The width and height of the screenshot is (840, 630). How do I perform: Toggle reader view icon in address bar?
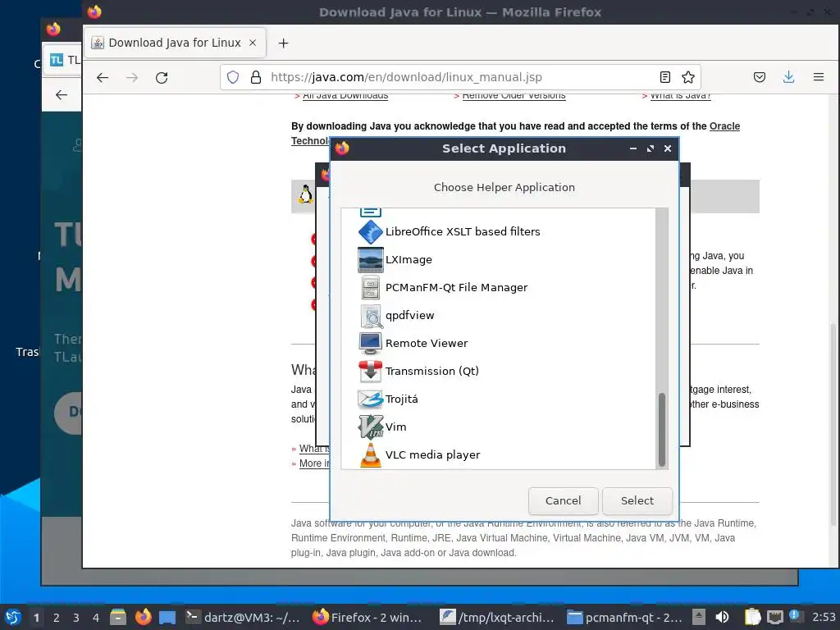[x=664, y=77]
